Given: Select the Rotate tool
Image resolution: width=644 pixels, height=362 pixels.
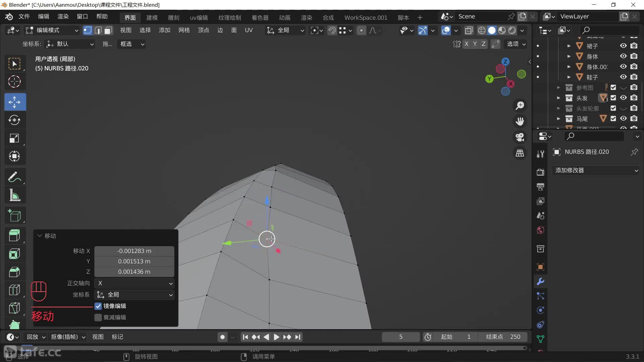Looking at the screenshot, I should [14, 120].
